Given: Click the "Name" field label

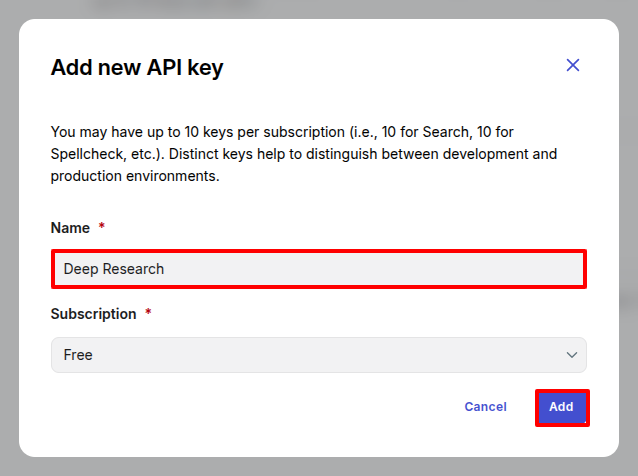Looking at the screenshot, I should [x=70, y=228].
